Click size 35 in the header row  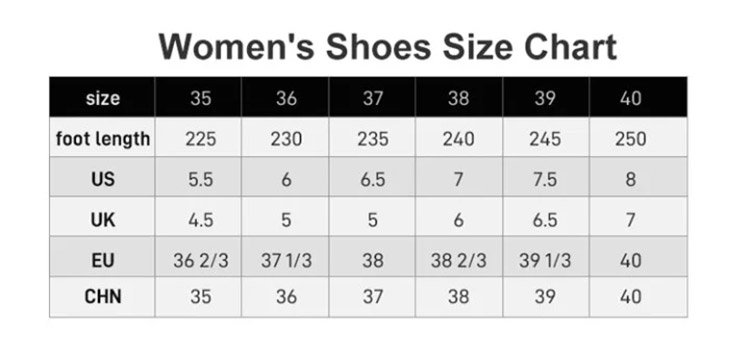[199, 97]
